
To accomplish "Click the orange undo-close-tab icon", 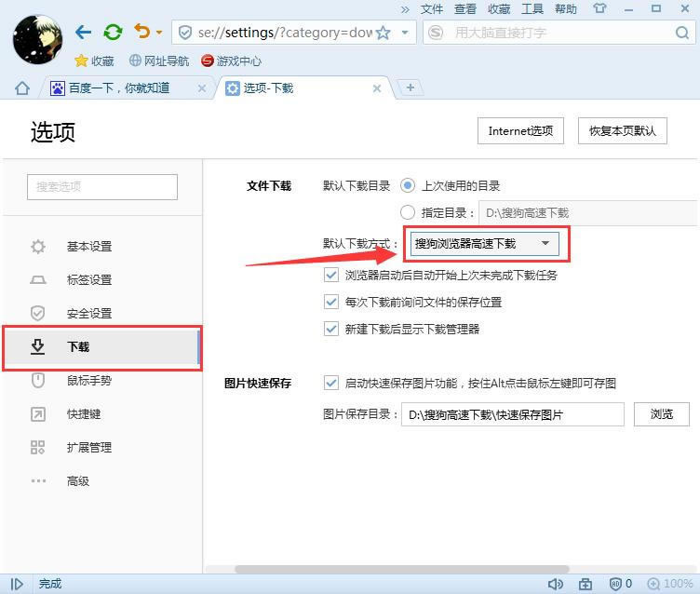I will coord(142,32).
